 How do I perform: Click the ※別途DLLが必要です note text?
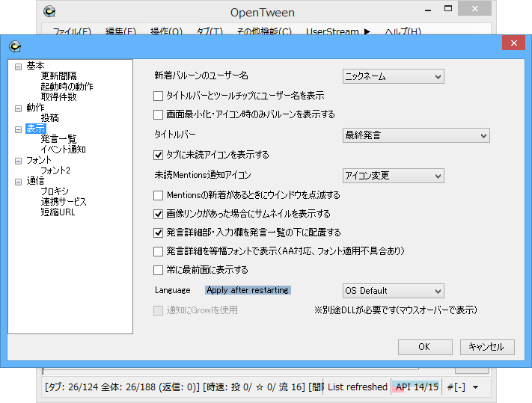coord(396,310)
